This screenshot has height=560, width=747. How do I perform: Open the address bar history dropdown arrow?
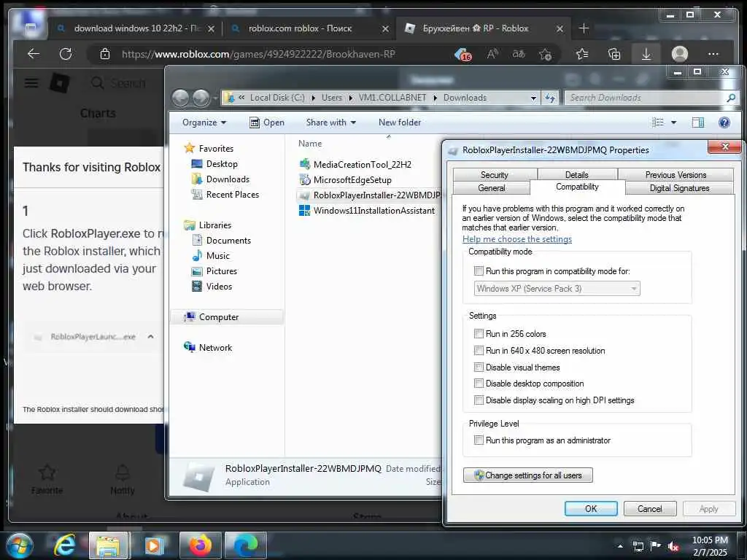click(533, 98)
